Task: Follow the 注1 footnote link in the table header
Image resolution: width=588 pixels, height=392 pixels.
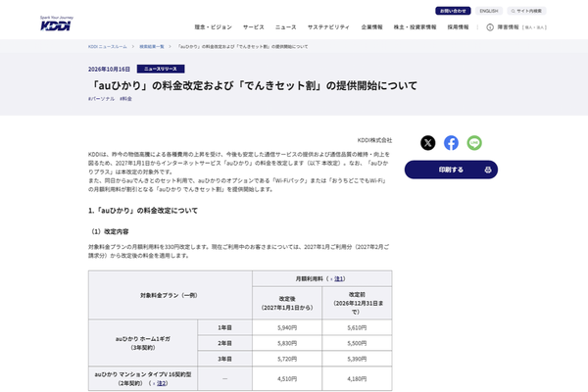Action: (339, 278)
